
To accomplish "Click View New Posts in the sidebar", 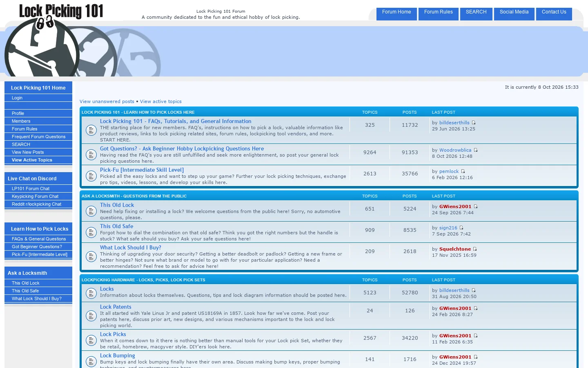I will pos(38,153).
